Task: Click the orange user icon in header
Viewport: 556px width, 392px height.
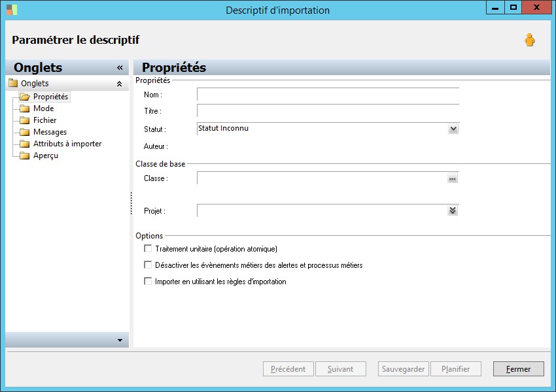Action: [x=529, y=41]
